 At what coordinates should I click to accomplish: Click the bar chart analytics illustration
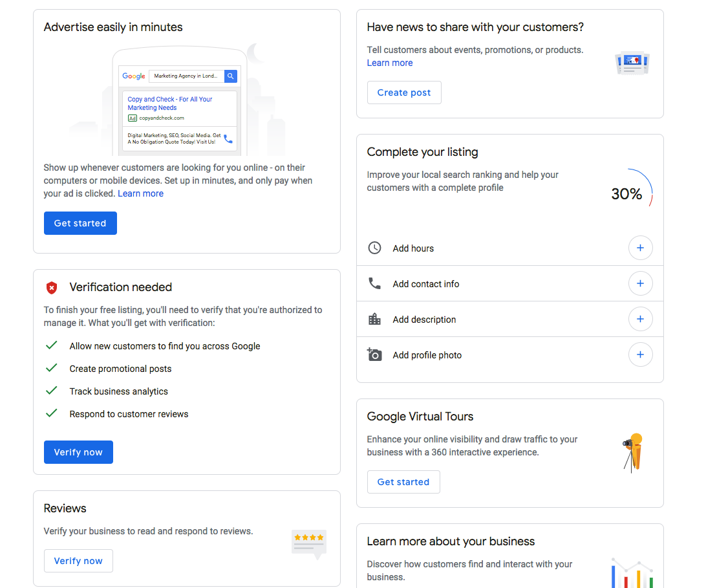tap(632, 572)
